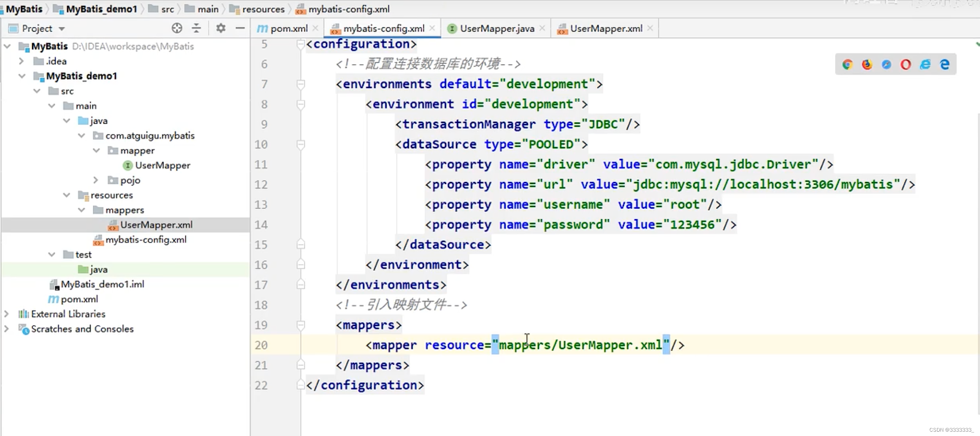Screen dimensions: 980x436
Task: Click the locate/select opened file crosshair icon
Action: (x=177, y=28)
